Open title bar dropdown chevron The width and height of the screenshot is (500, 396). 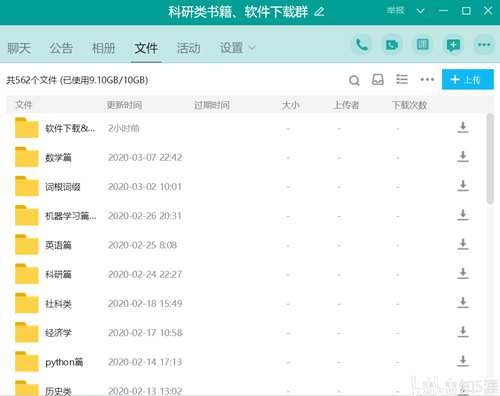coord(421,11)
